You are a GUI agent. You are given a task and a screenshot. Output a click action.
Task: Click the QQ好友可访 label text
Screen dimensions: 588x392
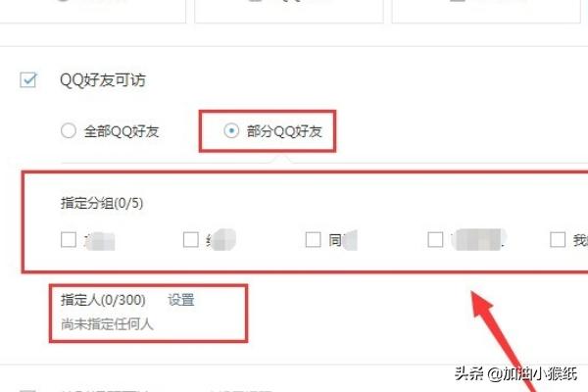[x=102, y=80]
